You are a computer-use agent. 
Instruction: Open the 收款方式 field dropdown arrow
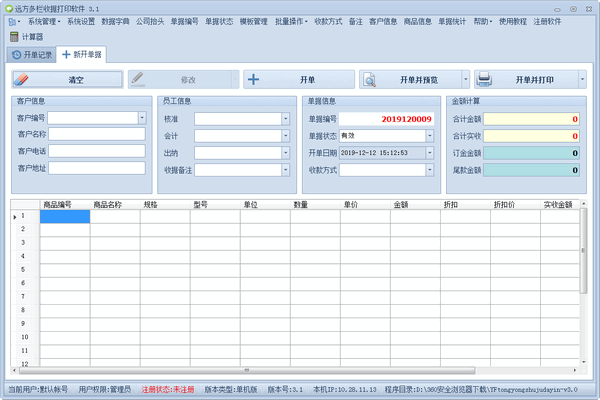pyautogui.click(x=430, y=170)
